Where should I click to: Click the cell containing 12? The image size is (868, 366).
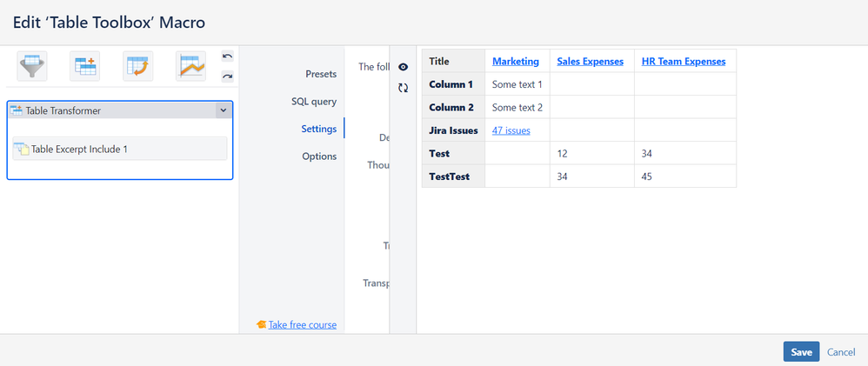click(x=592, y=153)
